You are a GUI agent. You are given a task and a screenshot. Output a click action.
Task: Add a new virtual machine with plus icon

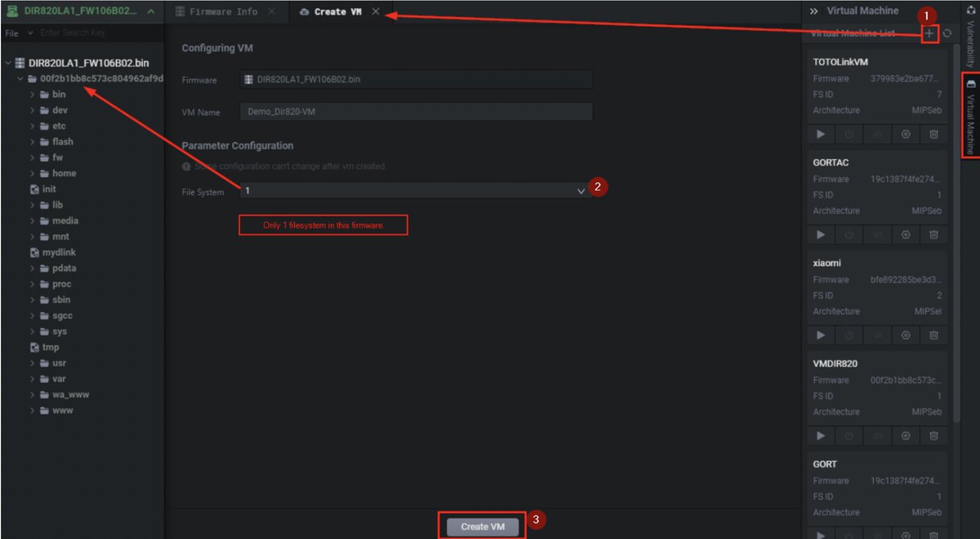click(929, 33)
